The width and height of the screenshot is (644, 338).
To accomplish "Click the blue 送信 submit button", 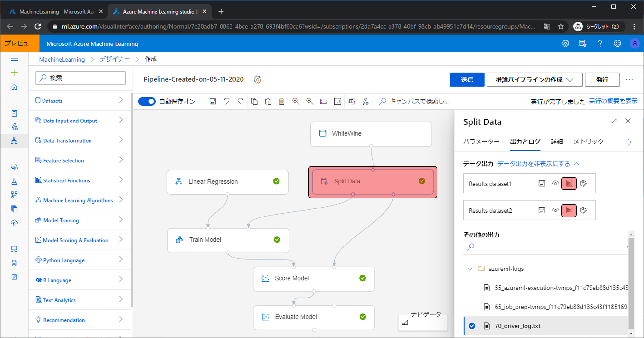I will [x=467, y=80].
